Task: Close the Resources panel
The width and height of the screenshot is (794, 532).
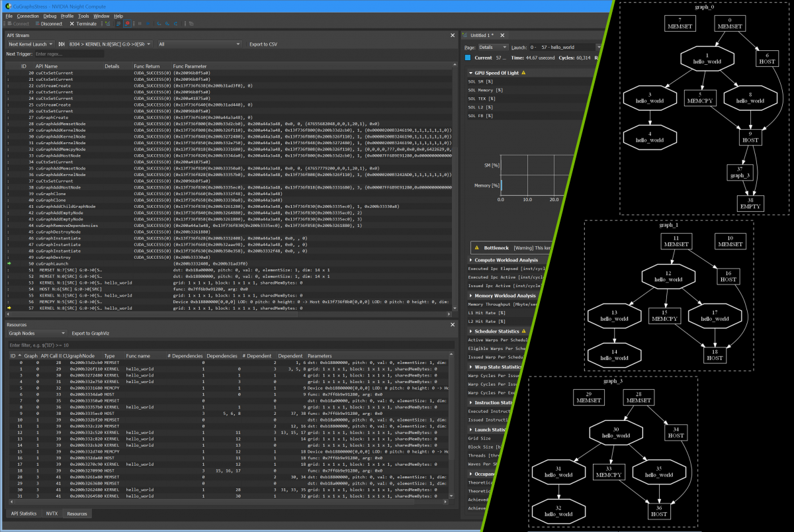Action: (x=453, y=325)
